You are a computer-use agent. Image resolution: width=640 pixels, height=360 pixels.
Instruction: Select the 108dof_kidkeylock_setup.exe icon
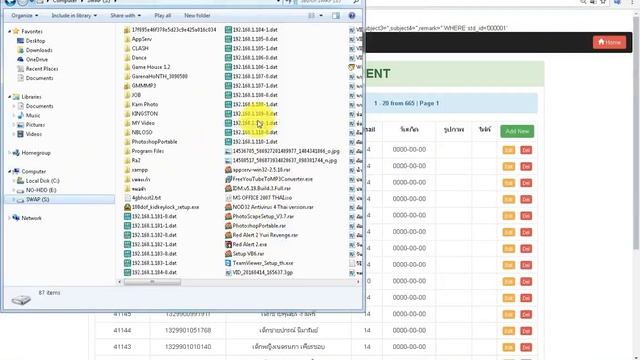point(127,207)
